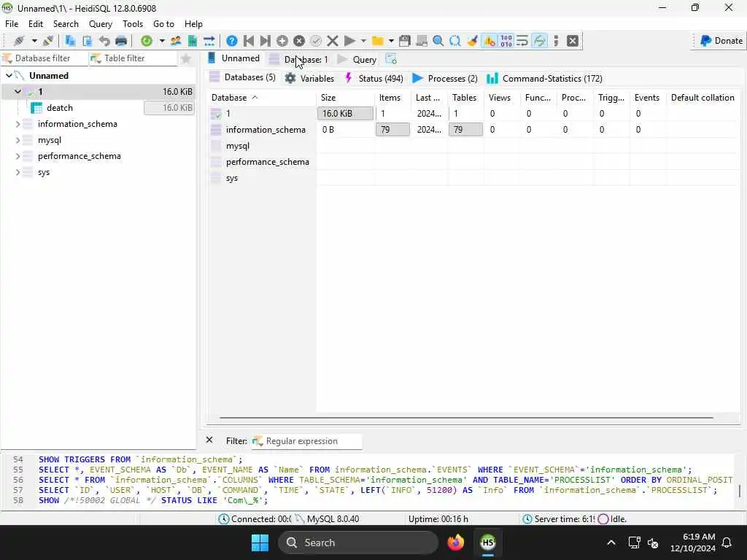The height and width of the screenshot is (560, 747).
Task: Click the Reformat SQL brush icon
Action: pyautogui.click(x=472, y=41)
